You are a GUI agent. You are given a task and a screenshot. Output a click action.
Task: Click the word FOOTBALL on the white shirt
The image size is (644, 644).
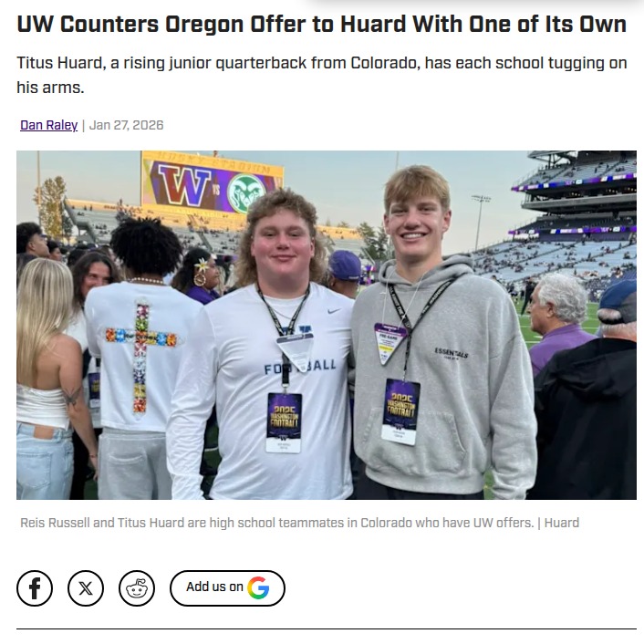[300, 367]
